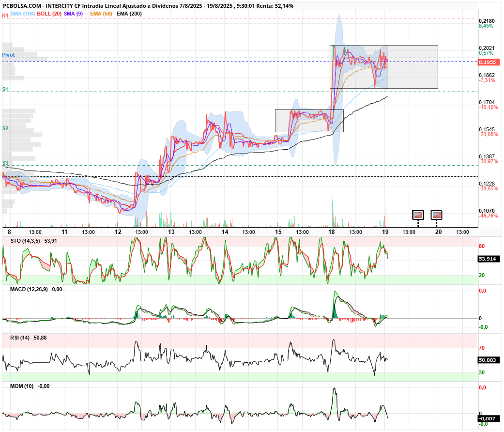Click the 0,1387 price axis label
Viewport: 504px width, 432px height.
coord(487,156)
